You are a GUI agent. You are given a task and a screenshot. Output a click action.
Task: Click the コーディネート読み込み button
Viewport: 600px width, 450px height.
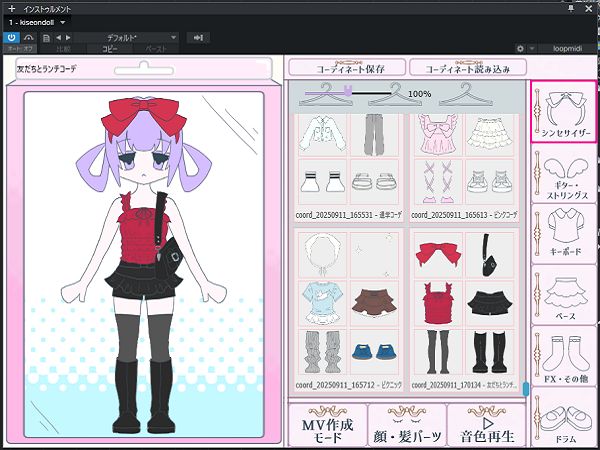pos(468,68)
